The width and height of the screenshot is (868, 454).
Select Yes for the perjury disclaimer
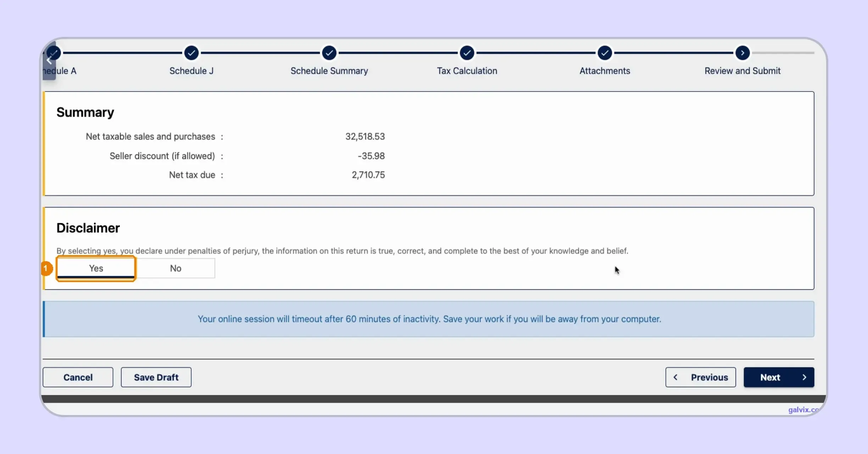pyautogui.click(x=96, y=268)
